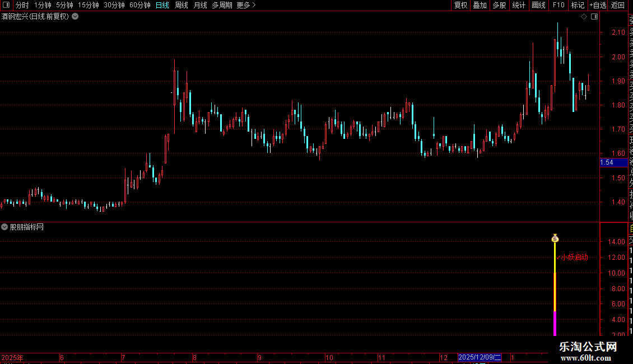The height and width of the screenshot is (364, 633).
Task: Click the 14.00 indicator axis label
Action: [616, 242]
